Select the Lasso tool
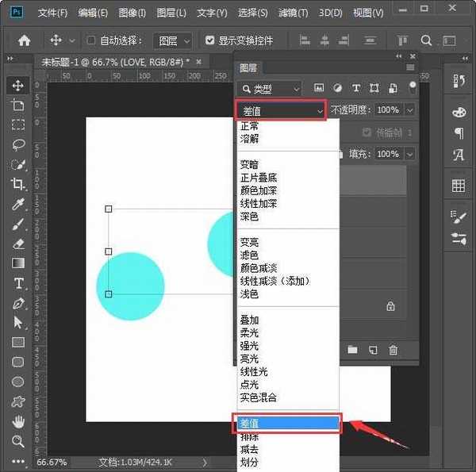476x472 pixels. [x=17, y=144]
